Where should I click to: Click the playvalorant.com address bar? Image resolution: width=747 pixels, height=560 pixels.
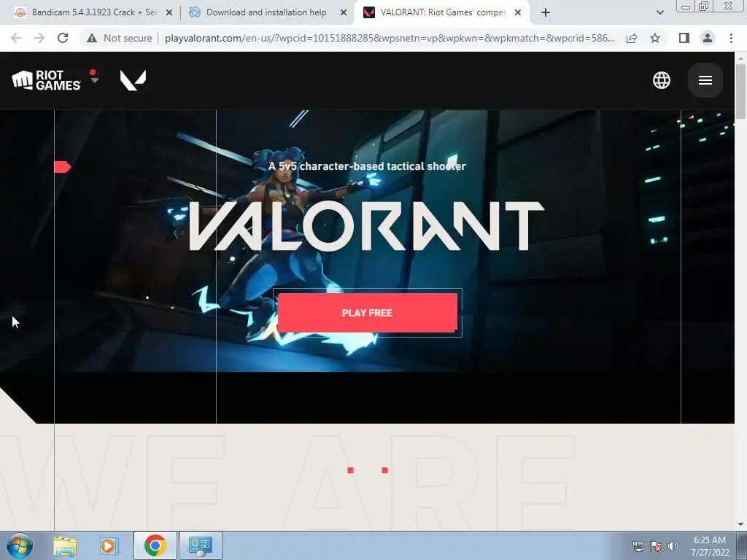click(x=390, y=38)
